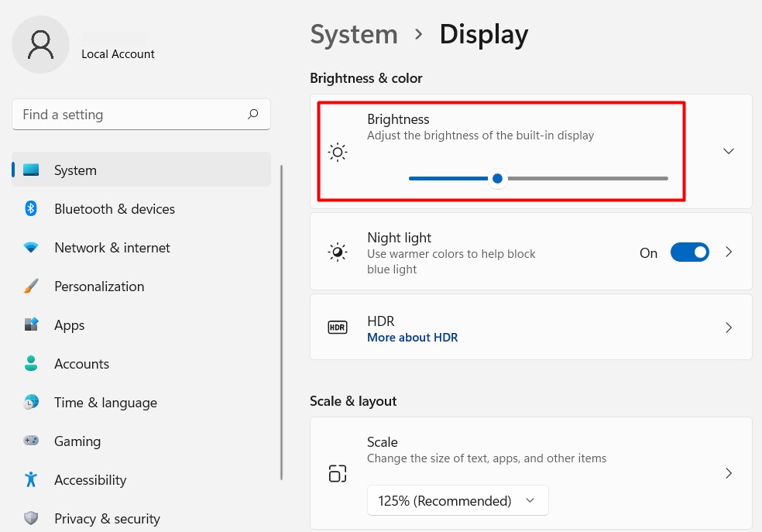Image resolution: width=762 pixels, height=532 pixels.
Task: Navigate back to System breadcrumb
Action: (354, 35)
